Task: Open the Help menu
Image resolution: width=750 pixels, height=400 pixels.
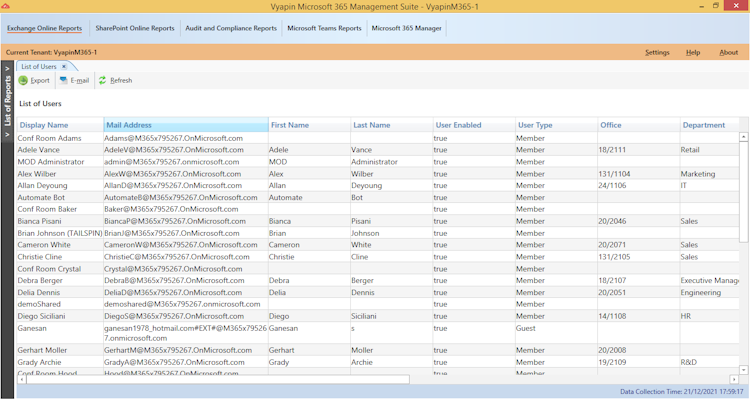Action: click(693, 52)
